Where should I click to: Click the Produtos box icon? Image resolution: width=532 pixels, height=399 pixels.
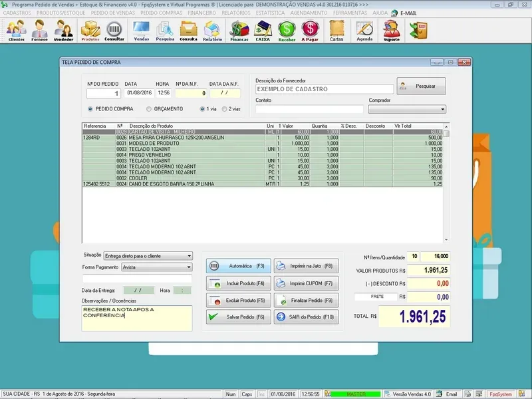click(x=90, y=31)
